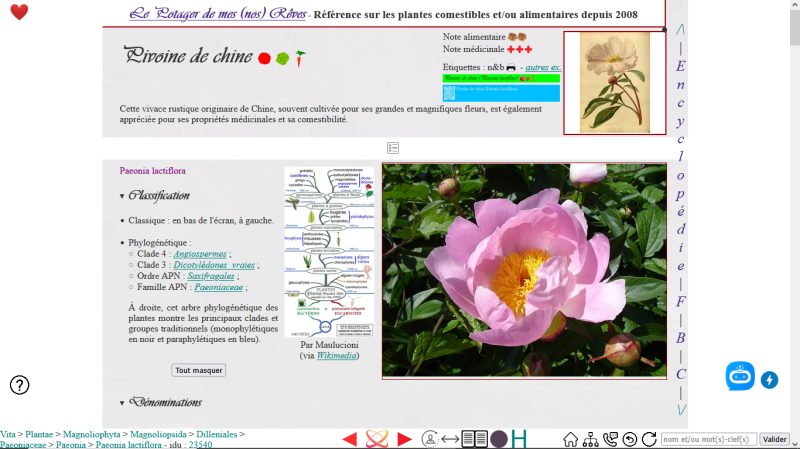The image size is (800, 449).
Task: Click Magnoliopsida in the breadcrumb
Action: click(158, 434)
